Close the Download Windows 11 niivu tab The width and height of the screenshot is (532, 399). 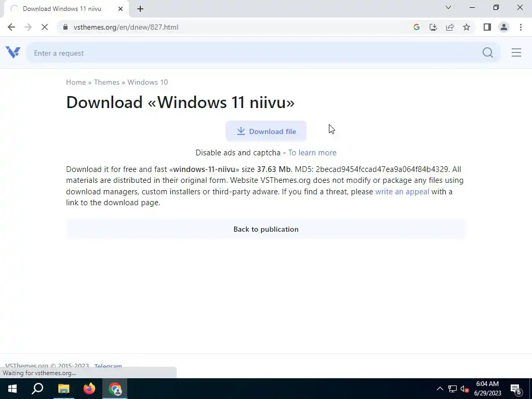click(121, 9)
